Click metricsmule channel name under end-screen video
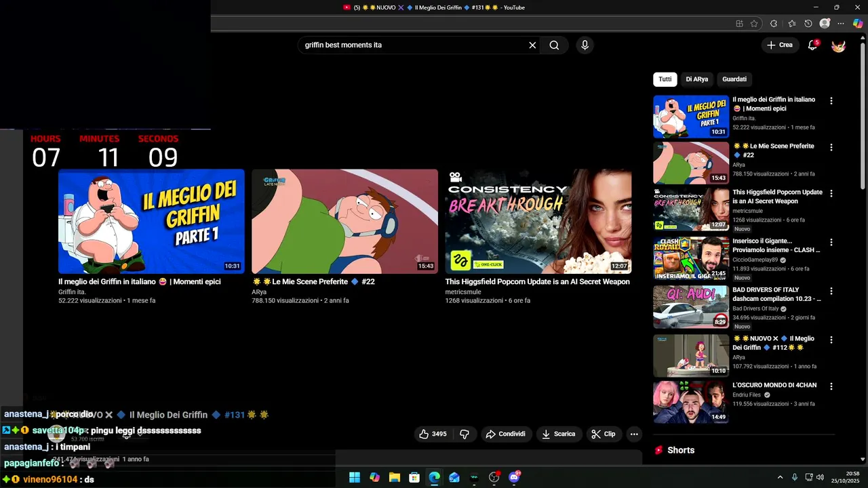This screenshot has width=868, height=488. [463, 292]
